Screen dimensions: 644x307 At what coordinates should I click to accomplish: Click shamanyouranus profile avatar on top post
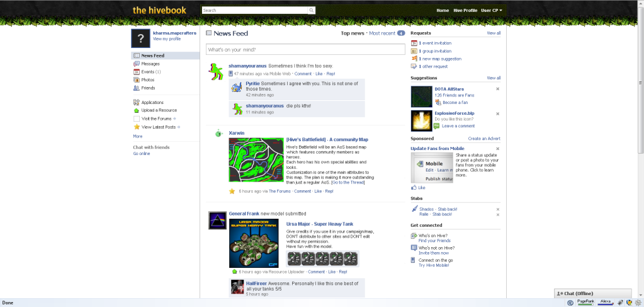(216, 72)
